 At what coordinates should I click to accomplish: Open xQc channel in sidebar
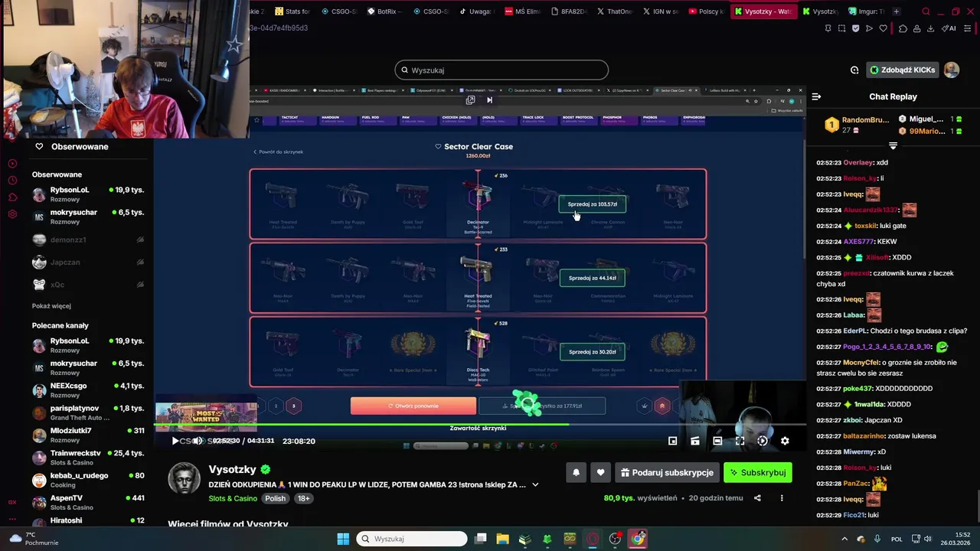tap(88, 284)
